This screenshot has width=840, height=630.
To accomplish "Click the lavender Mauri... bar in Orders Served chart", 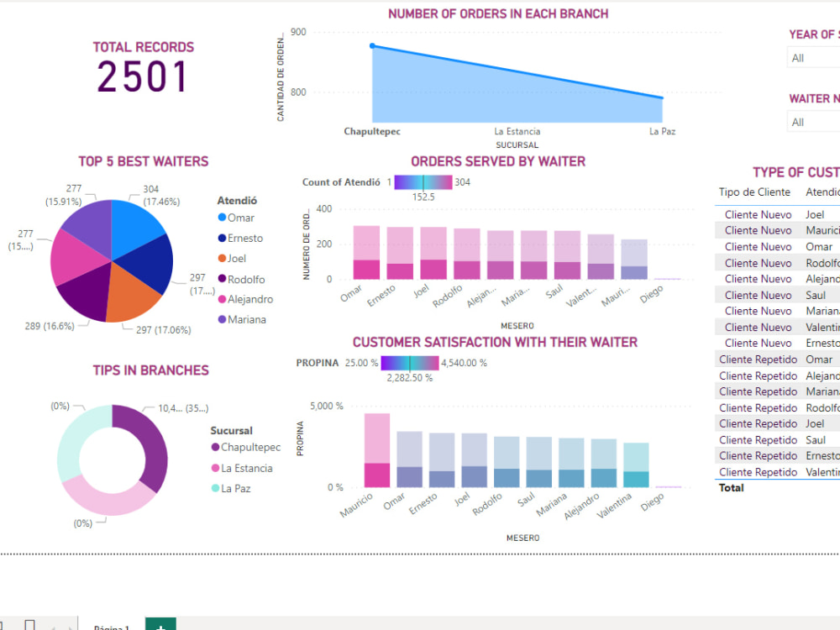I will (633, 260).
